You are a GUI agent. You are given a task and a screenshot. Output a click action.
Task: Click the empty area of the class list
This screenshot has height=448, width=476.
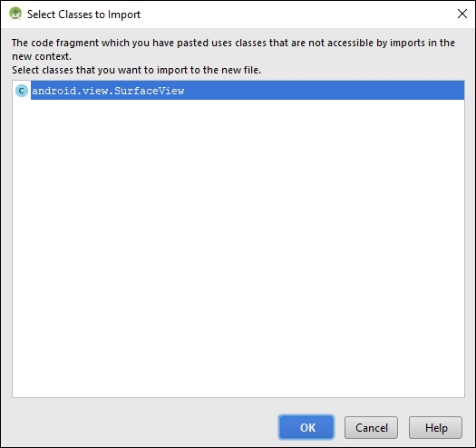238,243
